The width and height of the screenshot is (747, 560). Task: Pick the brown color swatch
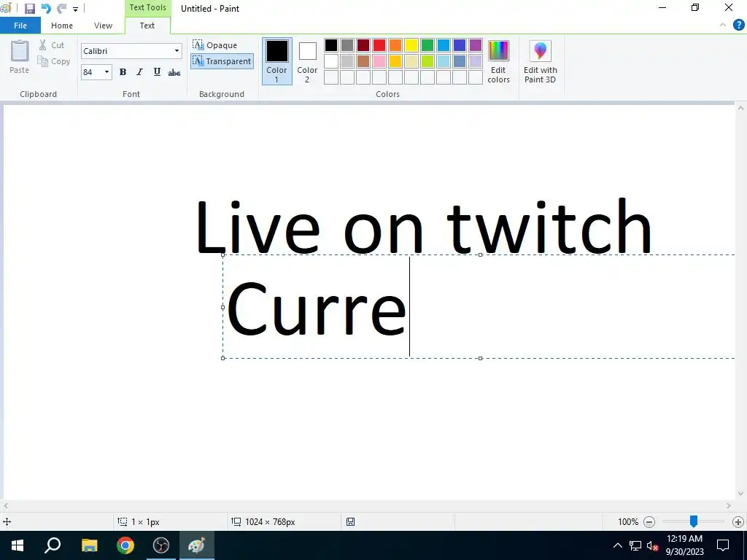[363, 61]
